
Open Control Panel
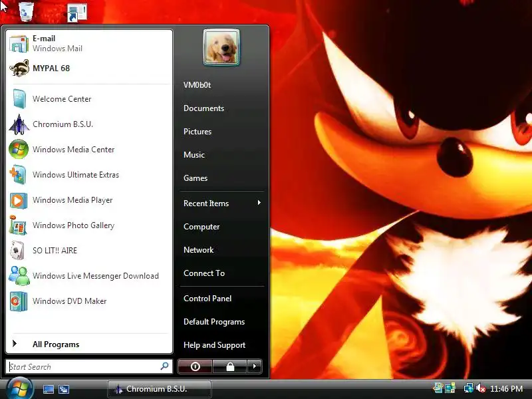click(207, 299)
